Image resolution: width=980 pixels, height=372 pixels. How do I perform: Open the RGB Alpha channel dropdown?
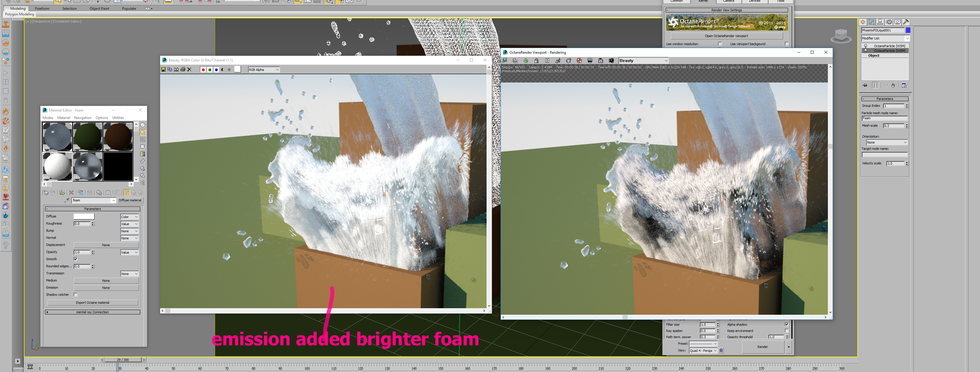pyautogui.click(x=264, y=69)
